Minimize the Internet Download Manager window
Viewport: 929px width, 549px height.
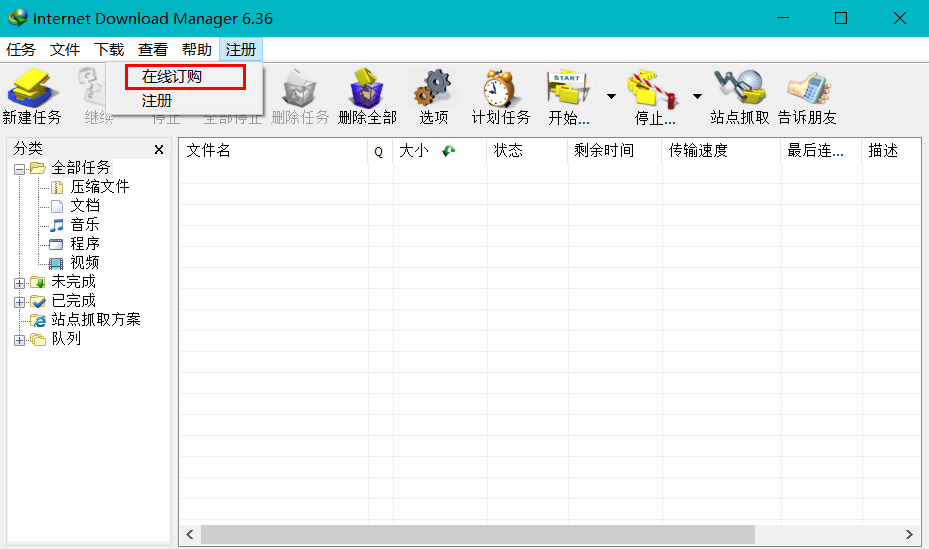pyautogui.click(x=783, y=18)
